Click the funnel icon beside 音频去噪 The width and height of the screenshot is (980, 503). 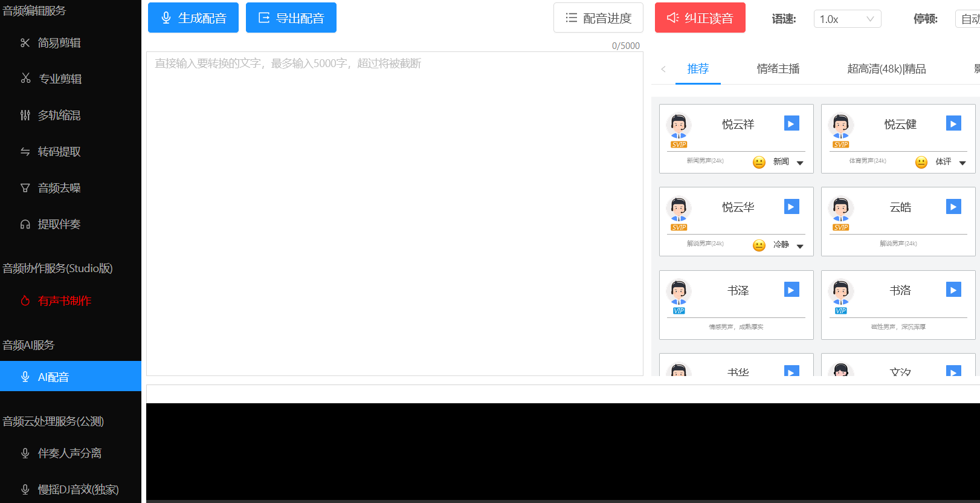coord(25,188)
